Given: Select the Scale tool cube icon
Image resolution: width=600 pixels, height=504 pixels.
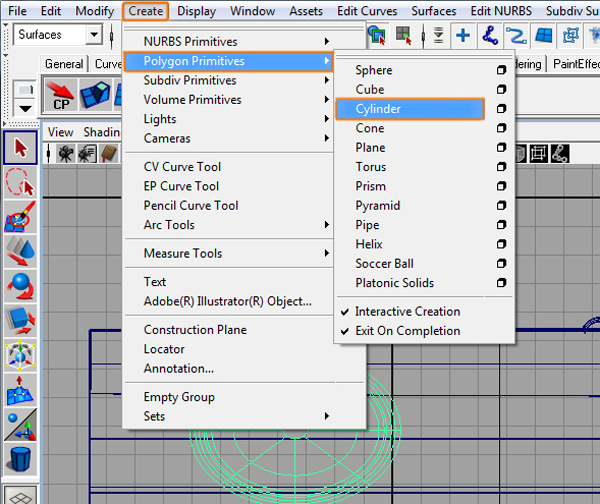Looking at the screenshot, I should point(20,321).
